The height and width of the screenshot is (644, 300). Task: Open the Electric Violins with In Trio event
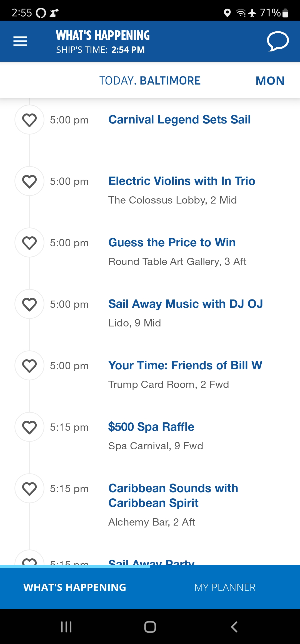click(182, 181)
